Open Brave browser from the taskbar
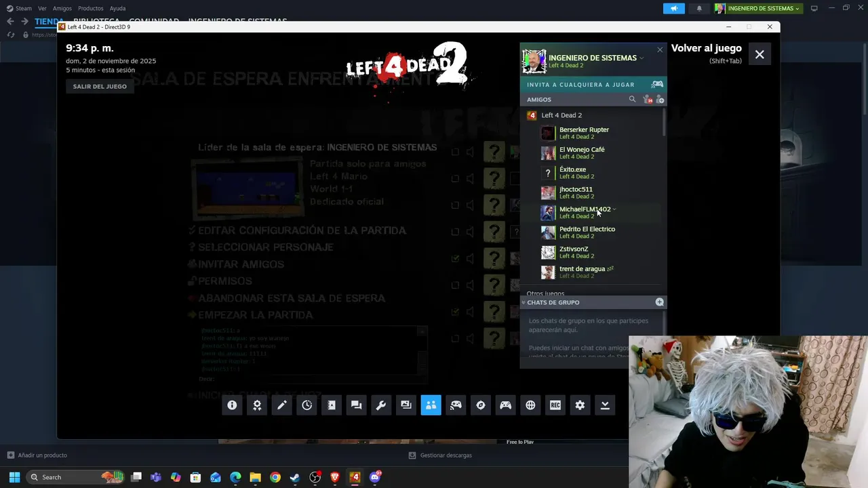The width and height of the screenshot is (868, 488). [335, 477]
